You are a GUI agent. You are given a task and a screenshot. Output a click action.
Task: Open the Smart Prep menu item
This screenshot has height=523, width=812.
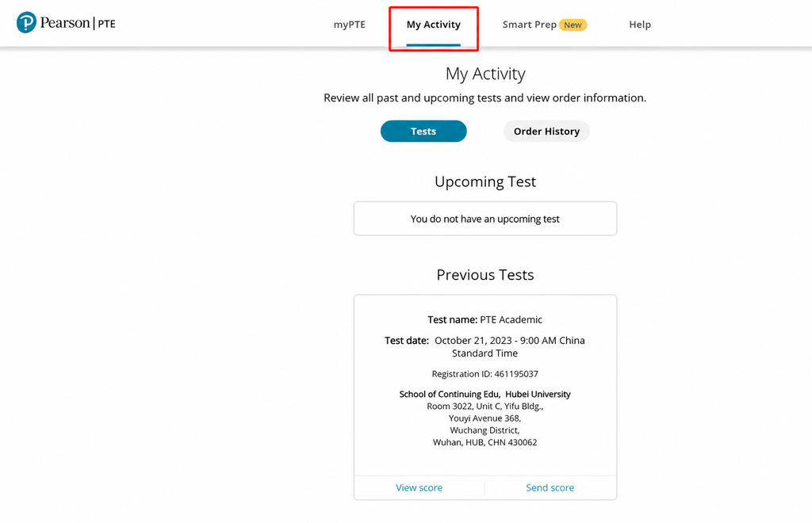(529, 25)
